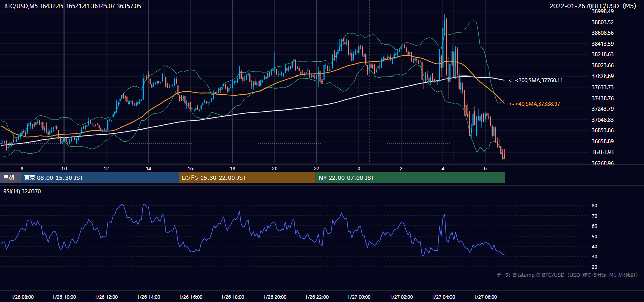Viewport: 644px width, 302px height.
Task: Click price axis value 36658.89
Action: [603, 141]
